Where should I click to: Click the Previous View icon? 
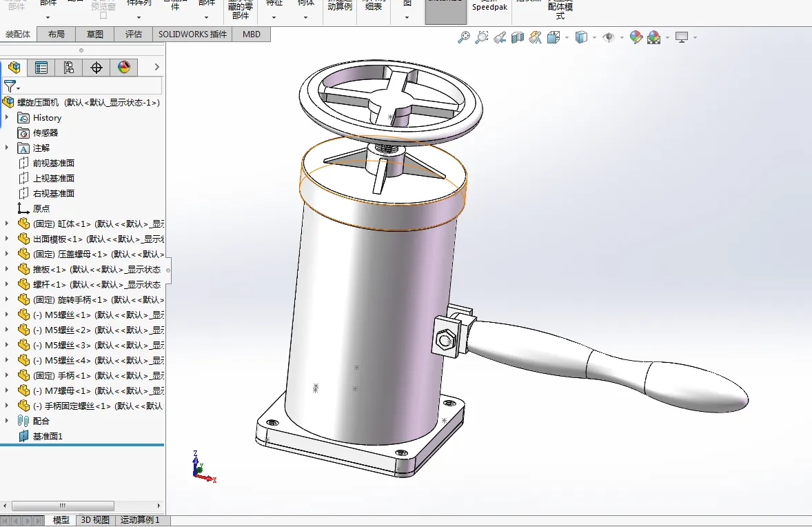click(x=500, y=37)
